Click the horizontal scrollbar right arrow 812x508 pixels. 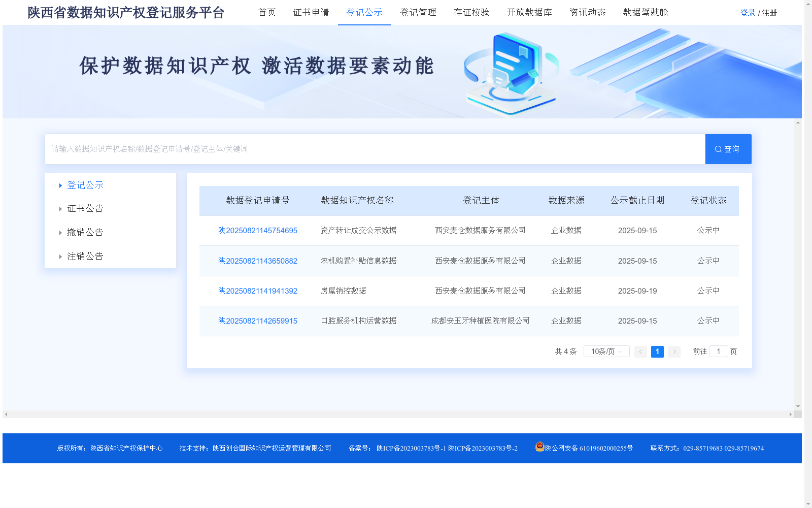click(x=791, y=415)
